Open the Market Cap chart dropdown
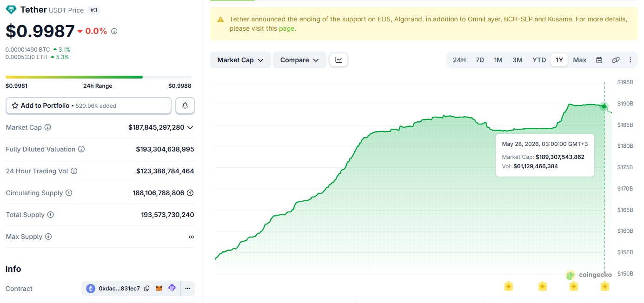The image size is (644, 303). pyautogui.click(x=240, y=60)
